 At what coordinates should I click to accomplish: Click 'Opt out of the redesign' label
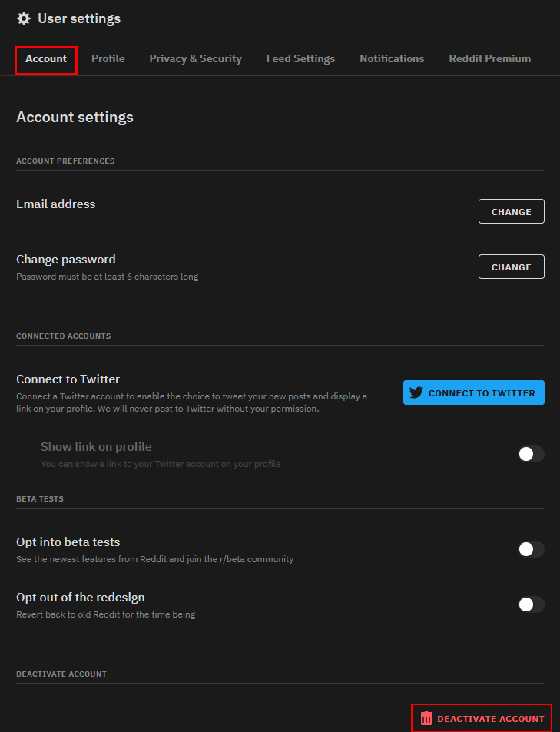click(x=81, y=597)
